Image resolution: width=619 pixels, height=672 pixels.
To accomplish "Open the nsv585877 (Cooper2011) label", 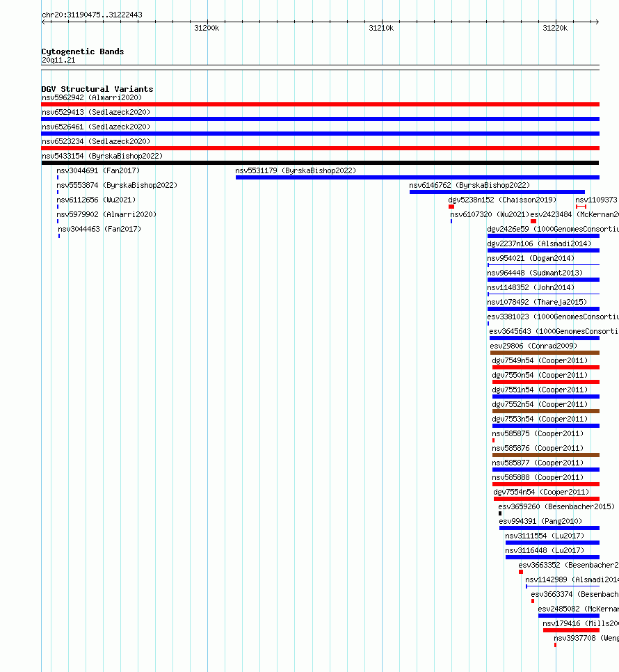I will (538, 462).
